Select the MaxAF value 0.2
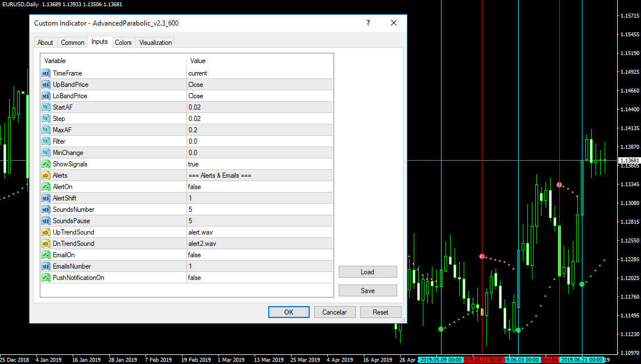This screenshot has height=364, width=641. click(260, 130)
